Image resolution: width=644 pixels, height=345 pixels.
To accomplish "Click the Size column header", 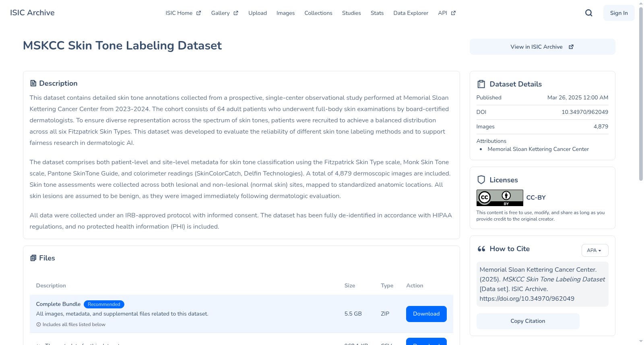I will [350, 286].
